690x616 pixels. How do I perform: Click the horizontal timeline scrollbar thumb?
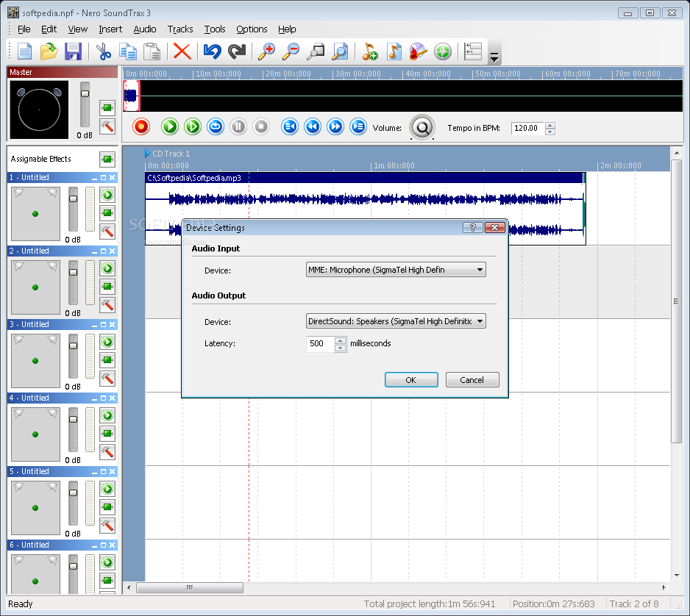(190, 587)
